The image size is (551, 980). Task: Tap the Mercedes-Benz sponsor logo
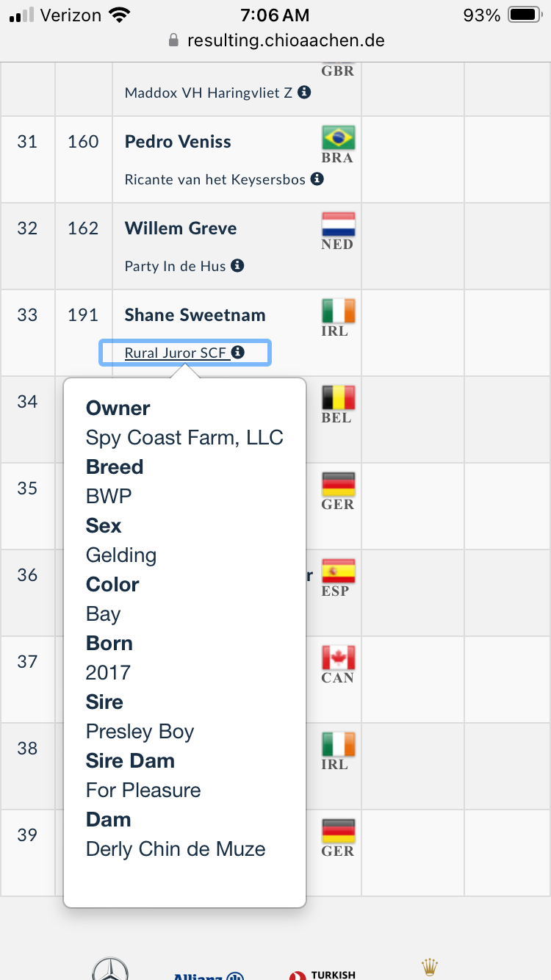tap(110, 969)
